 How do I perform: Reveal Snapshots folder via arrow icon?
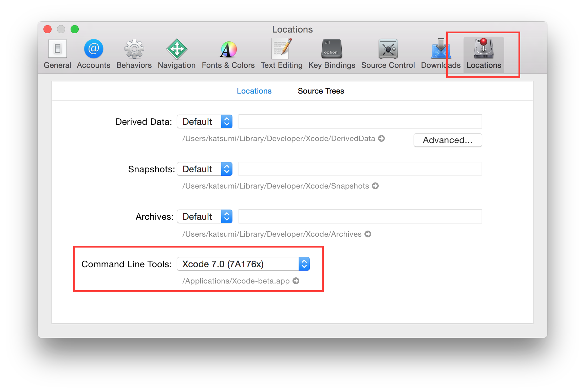(375, 186)
